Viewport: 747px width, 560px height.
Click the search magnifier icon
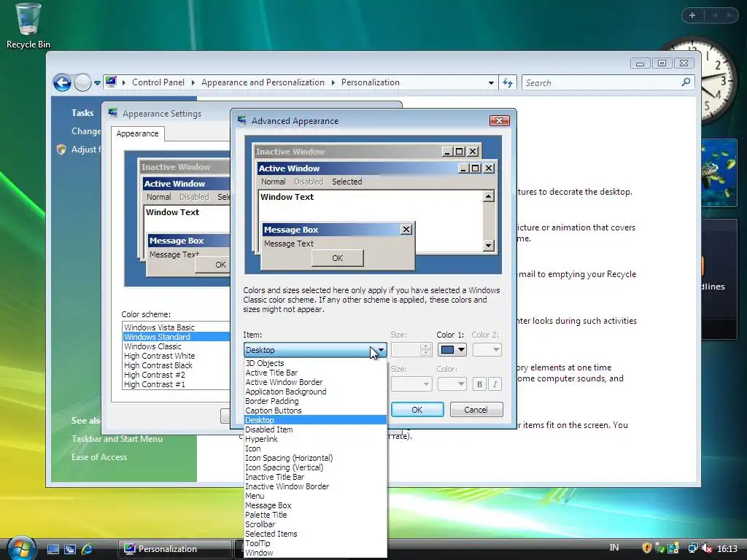686,82
